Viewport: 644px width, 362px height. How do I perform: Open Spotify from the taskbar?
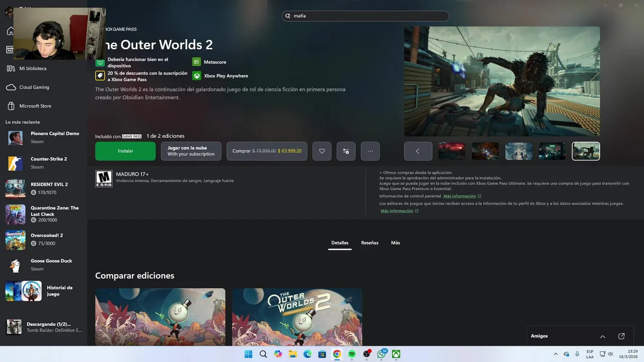pos(352,354)
